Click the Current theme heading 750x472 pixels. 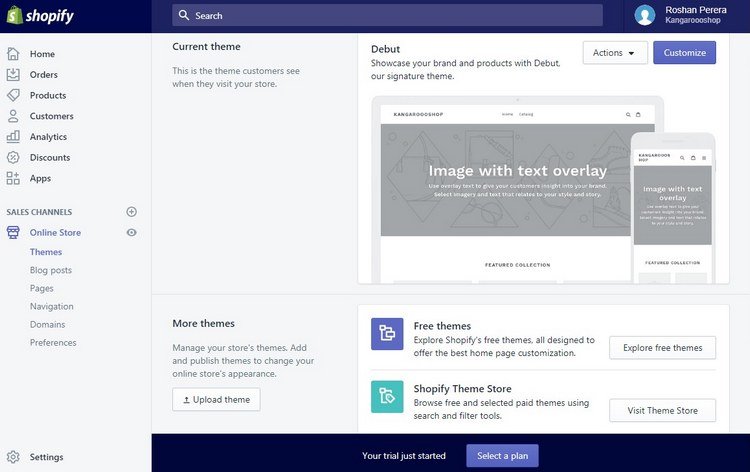pos(206,46)
